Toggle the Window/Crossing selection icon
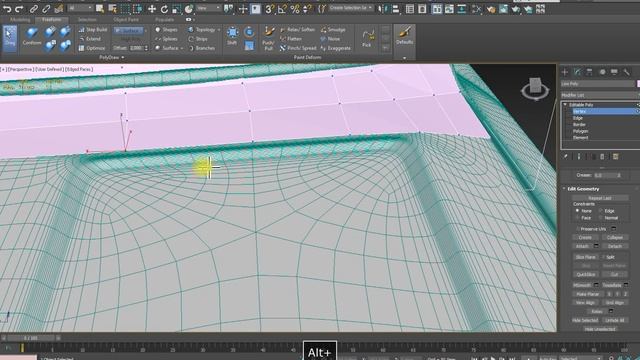640x360 pixels. coord(138,9)
